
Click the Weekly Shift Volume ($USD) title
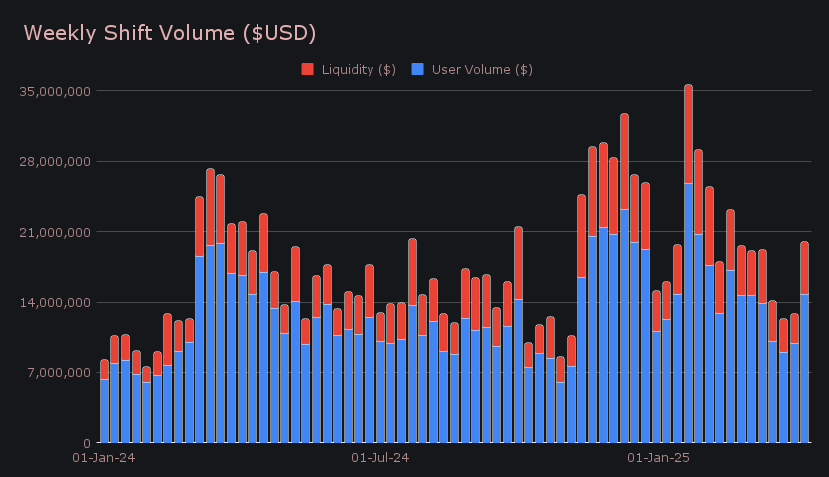[170, 33]
